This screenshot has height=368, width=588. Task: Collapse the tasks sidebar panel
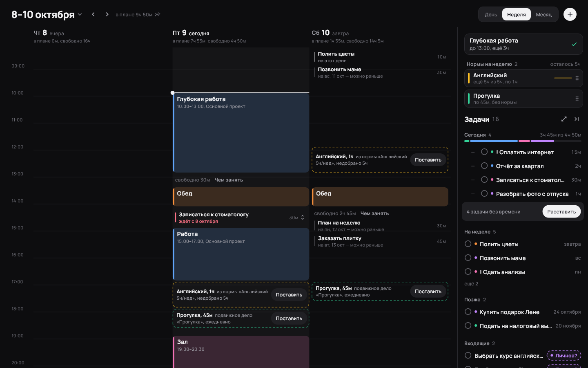[x=577, y=119]
